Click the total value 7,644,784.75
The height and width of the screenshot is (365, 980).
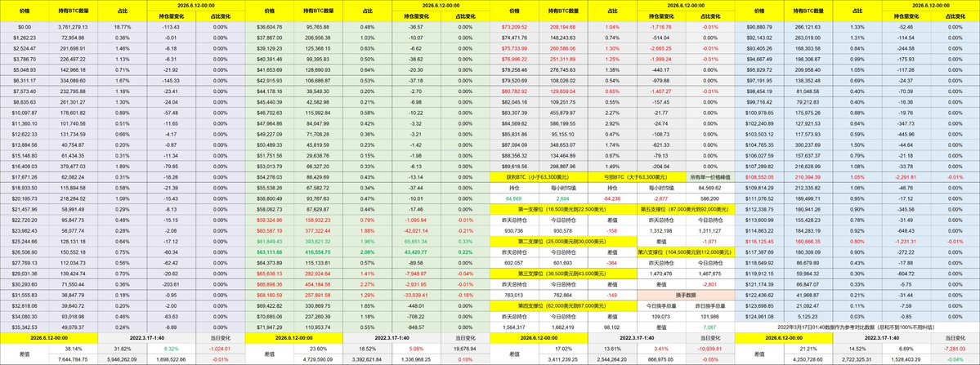[73, 359]
